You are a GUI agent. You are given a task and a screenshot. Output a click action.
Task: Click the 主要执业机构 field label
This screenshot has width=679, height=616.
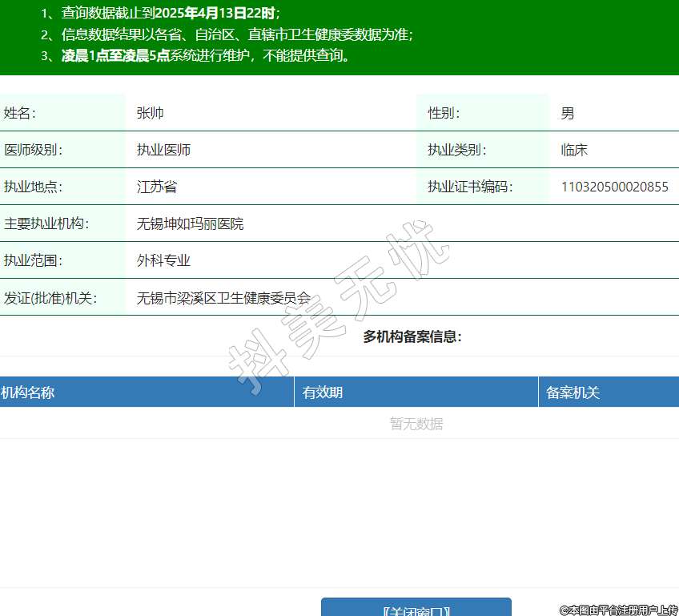[46, 223]
